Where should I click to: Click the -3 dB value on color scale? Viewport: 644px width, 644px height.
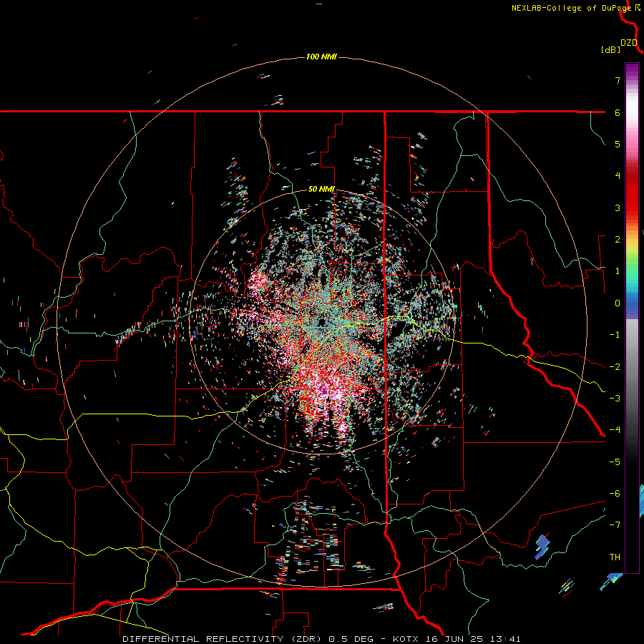pos(615,399)
